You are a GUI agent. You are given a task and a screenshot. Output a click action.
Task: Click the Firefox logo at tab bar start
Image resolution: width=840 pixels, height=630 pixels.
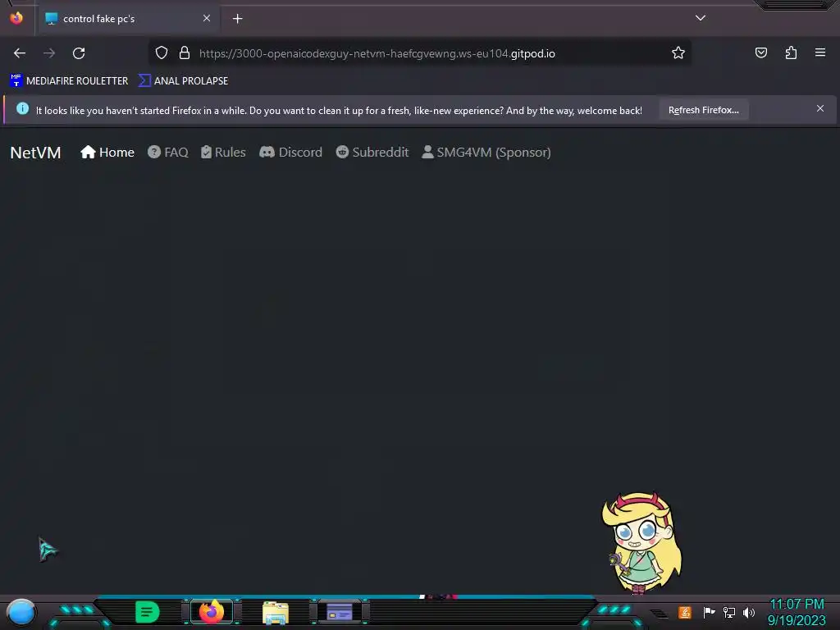pyautogui.click(x=16, y=18)
